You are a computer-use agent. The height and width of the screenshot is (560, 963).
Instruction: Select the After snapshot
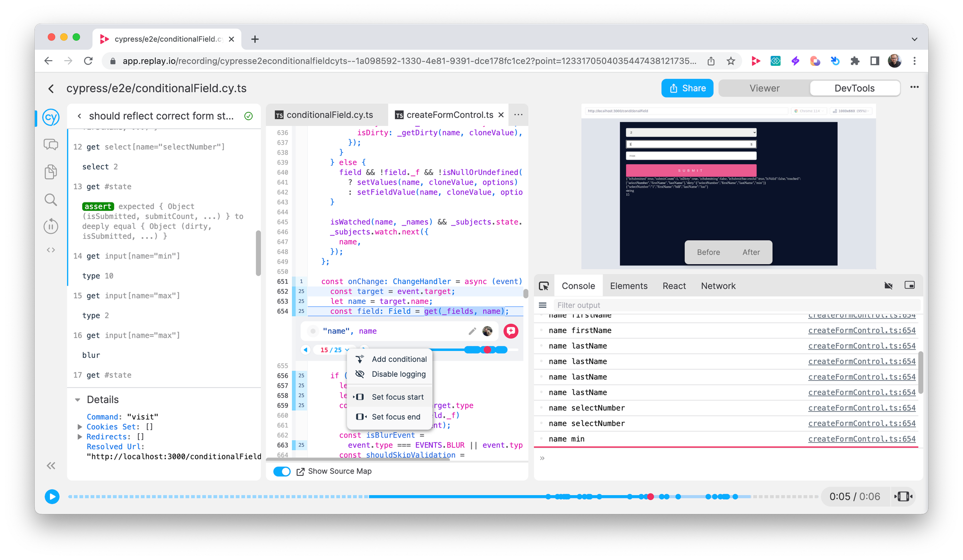click(751, 252)
